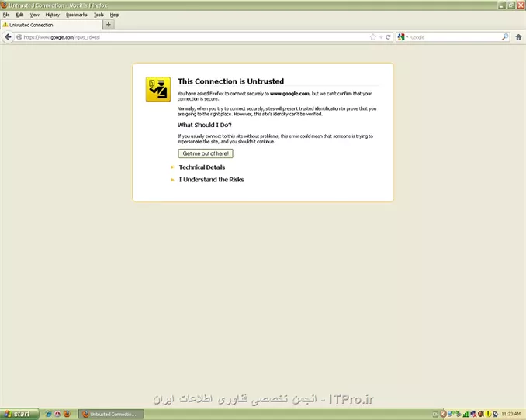526x420 pixels.
Task: Click the yellow passport officer warning icon
Action: [158, 89]
